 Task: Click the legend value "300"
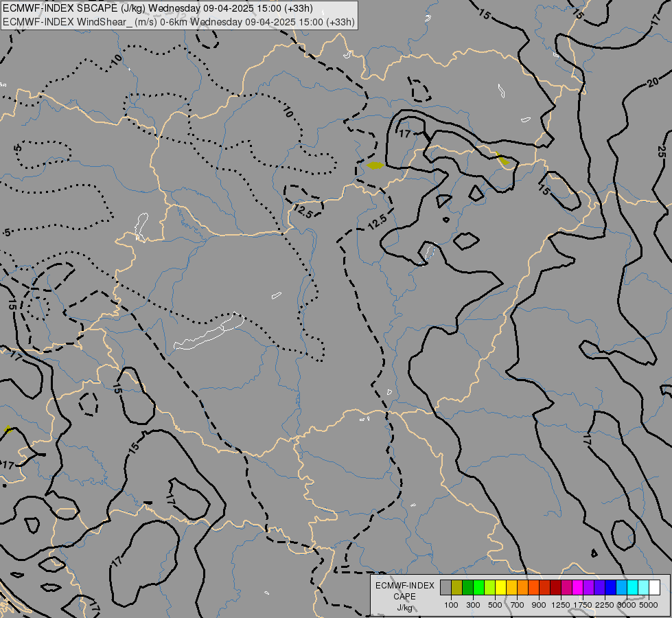pos(473,605)
